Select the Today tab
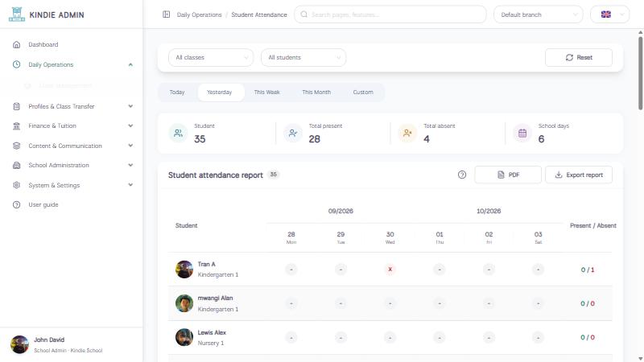The width and height of the screenshot is (644, 362). coord(177,93)
